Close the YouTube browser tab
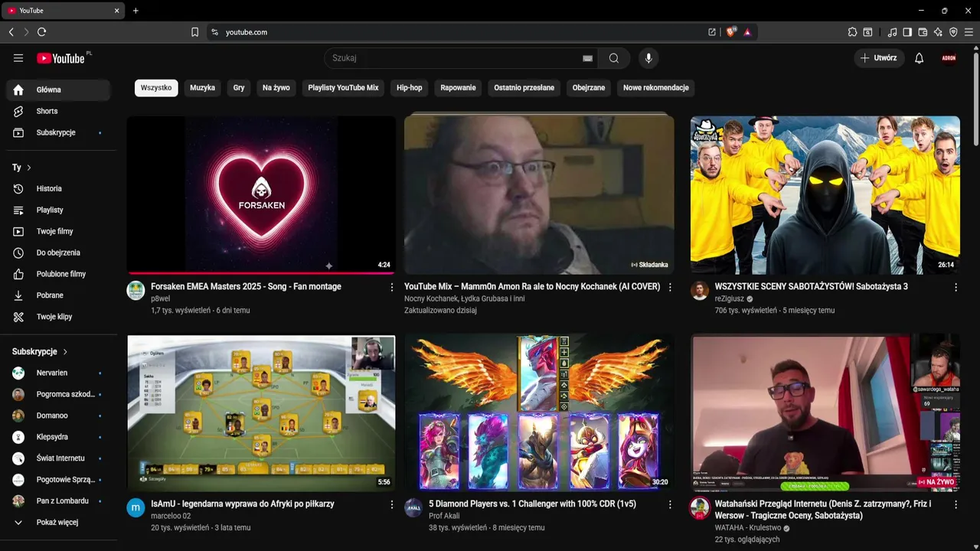980x551 pixels. (117, 11)
